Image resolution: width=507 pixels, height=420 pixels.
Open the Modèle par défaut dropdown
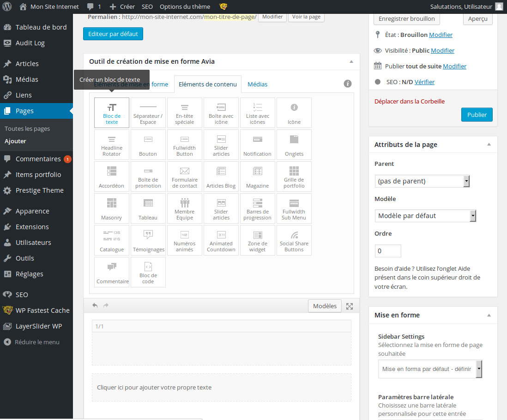[x=425, y=216]
